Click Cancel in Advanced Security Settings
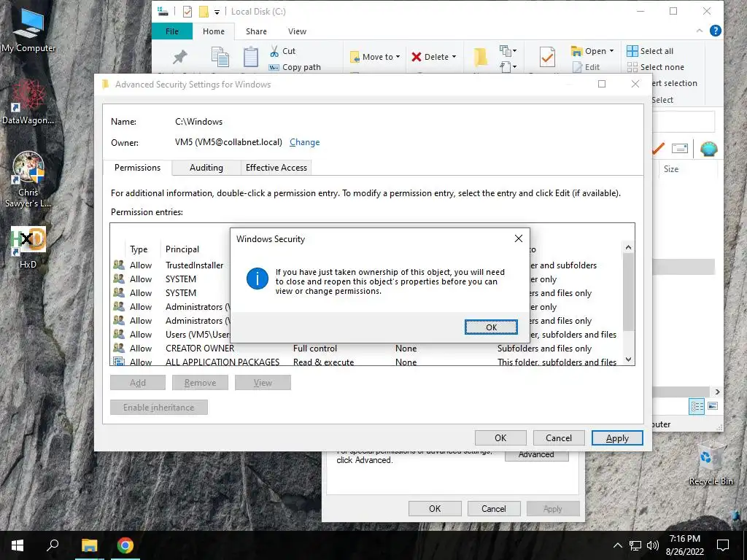Screen dimensions: 747x560 (x=559, y=438)
